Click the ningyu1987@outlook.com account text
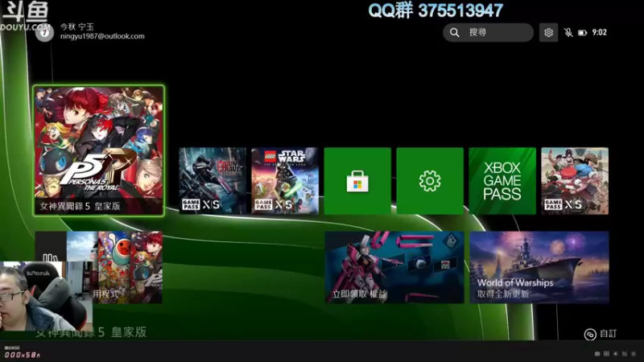644x362 pixels. [102, 36]
